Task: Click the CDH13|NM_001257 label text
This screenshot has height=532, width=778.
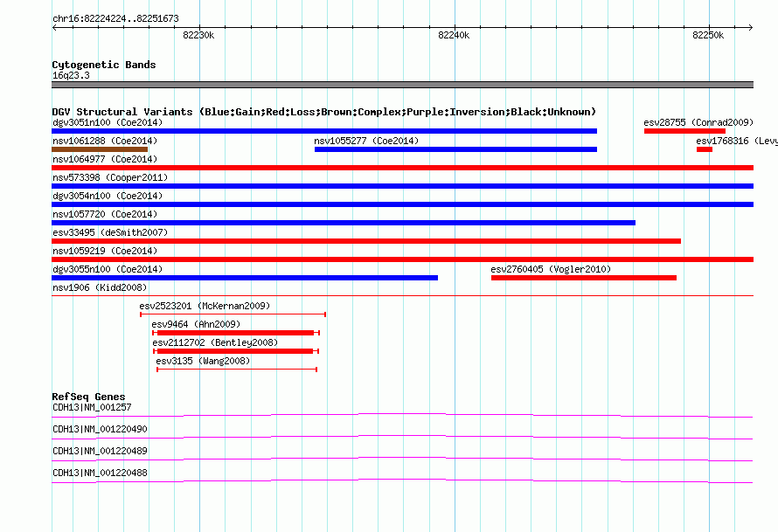Action: [x=92, y=408]
